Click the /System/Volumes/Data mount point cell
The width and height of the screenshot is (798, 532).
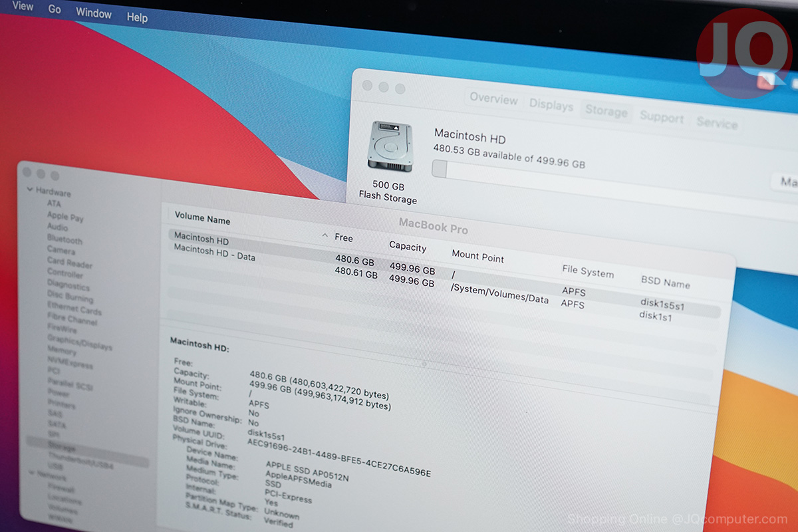tap(499, 293)
